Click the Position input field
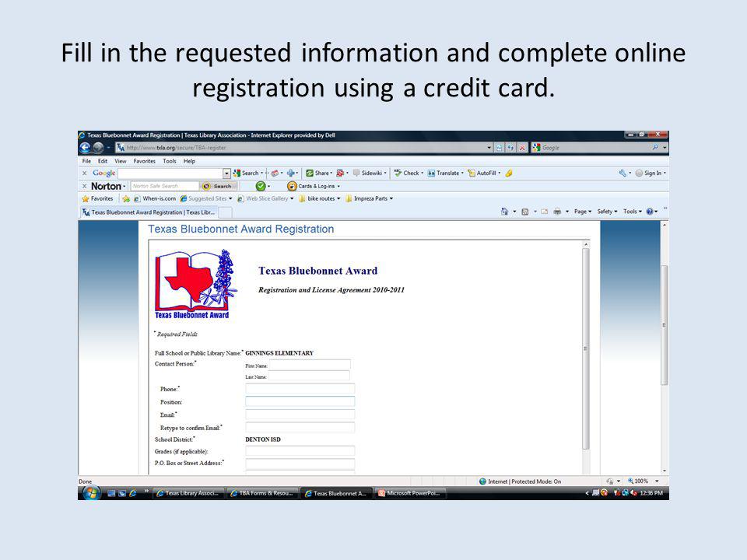 [300, 401]
